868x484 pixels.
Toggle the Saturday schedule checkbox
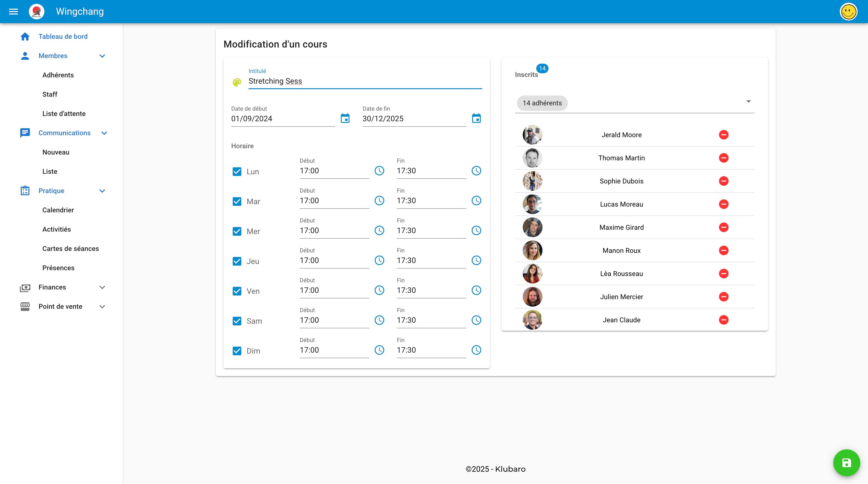[x=237, y=321]
